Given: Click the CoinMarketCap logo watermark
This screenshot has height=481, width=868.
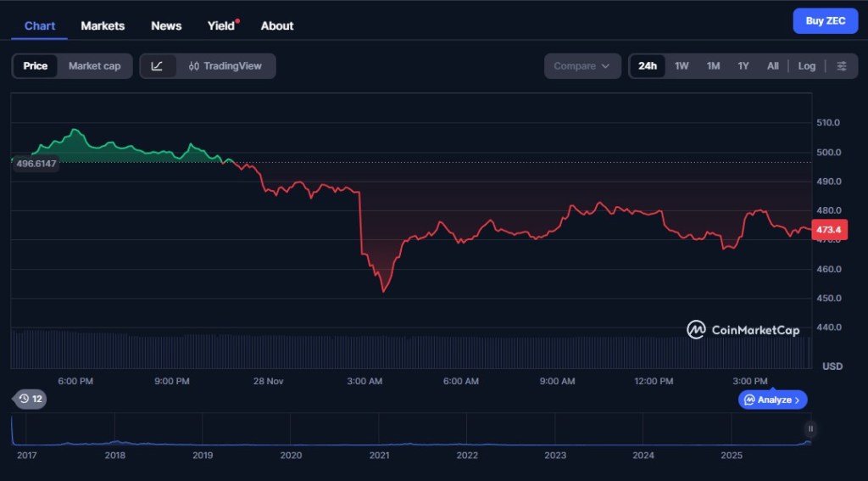Looking at the screenshot, I should [743, 330].
